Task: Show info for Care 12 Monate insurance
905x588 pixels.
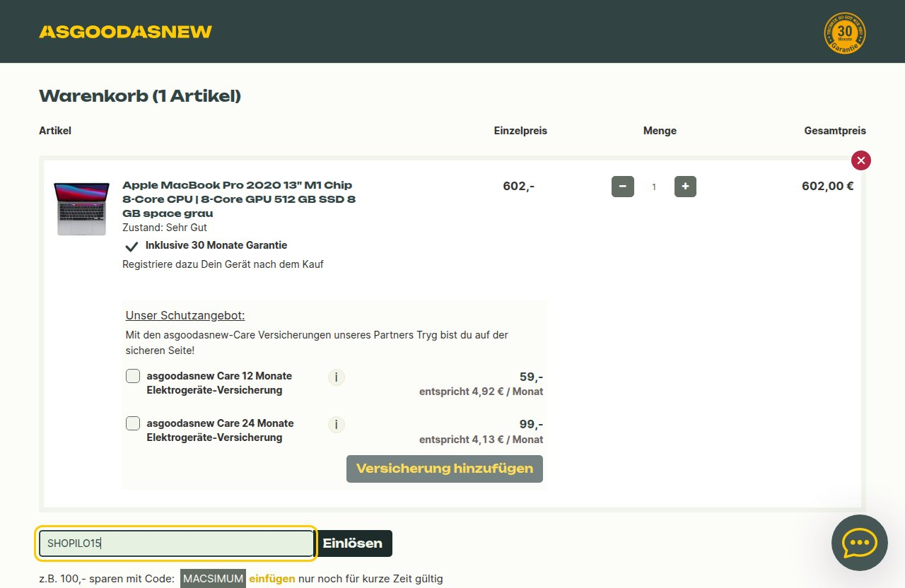Action: click(x=337, y=377)
